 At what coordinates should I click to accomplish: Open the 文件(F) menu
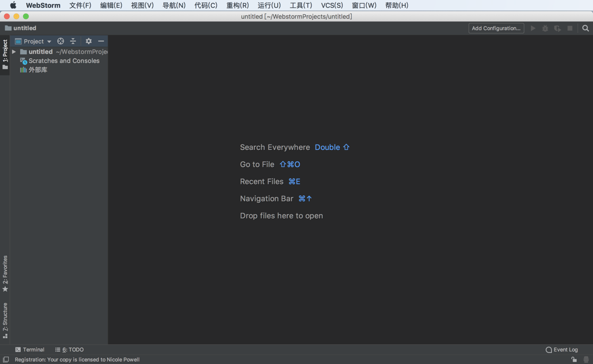pyautogui.click(x=80, y=5)
